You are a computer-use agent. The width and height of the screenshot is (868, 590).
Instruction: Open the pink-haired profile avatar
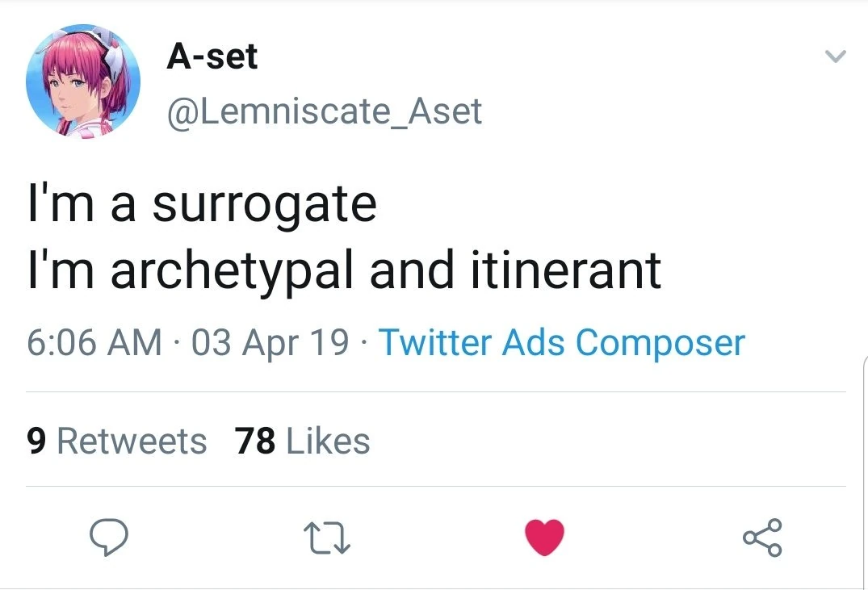[83, 80]
